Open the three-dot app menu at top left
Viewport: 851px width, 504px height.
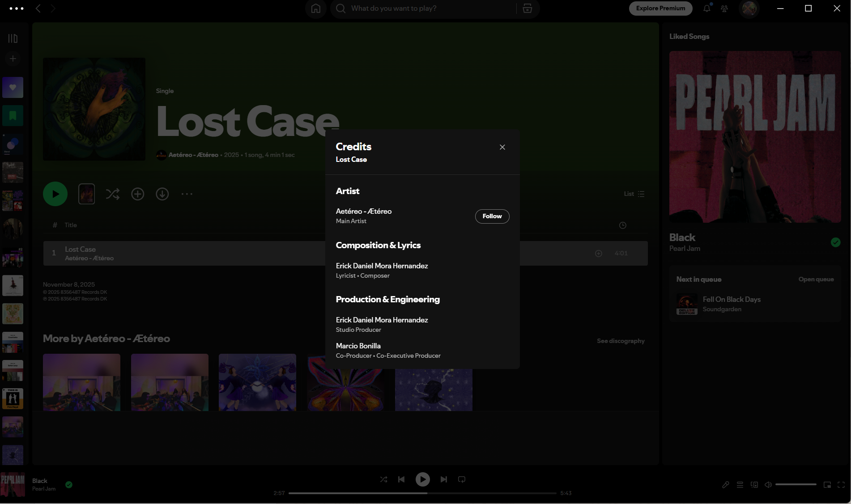point(17,8)
